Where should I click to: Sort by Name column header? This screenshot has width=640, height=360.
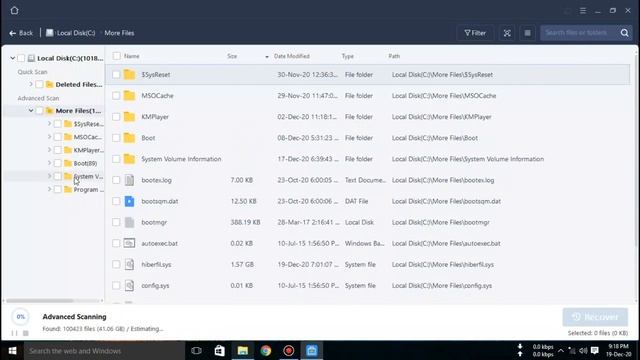(132, 56)
